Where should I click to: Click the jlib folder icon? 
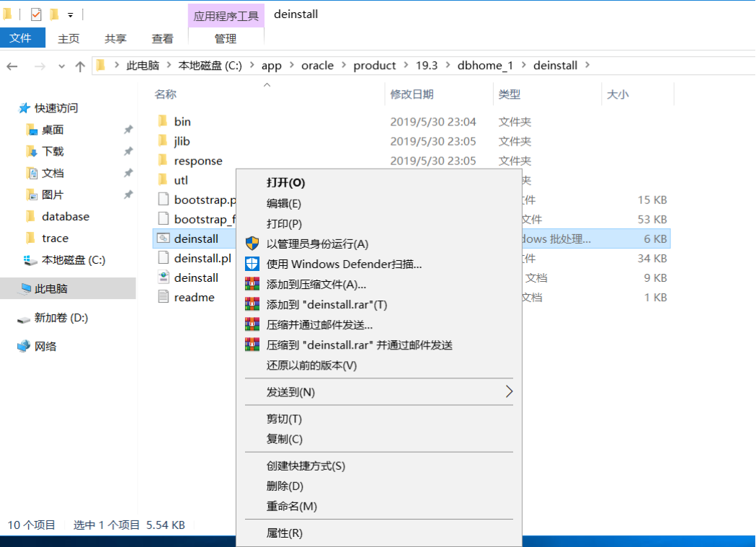click(x=164, y=141)
